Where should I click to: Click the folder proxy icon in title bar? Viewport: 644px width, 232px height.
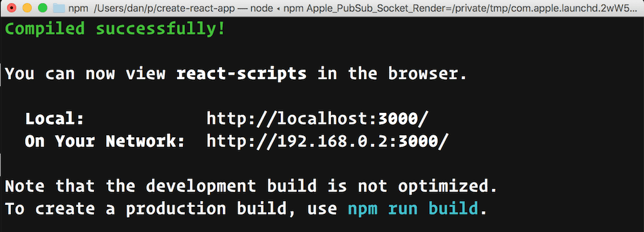(x=59, y=8)
